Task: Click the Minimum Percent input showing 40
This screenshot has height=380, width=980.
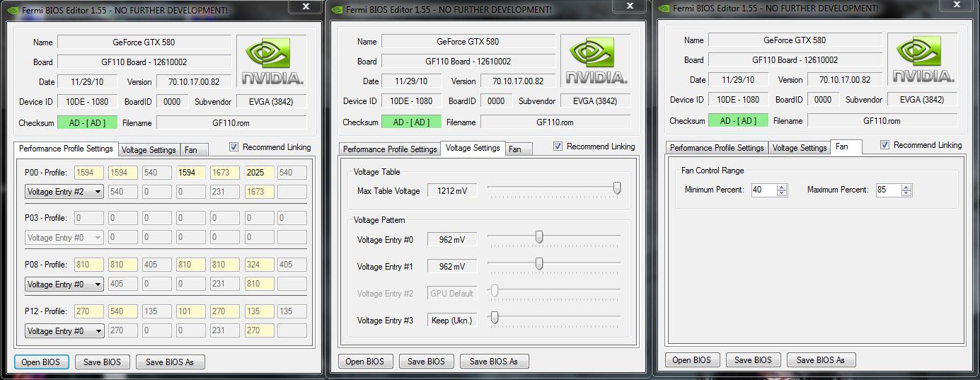Action: tap(763, 190)
